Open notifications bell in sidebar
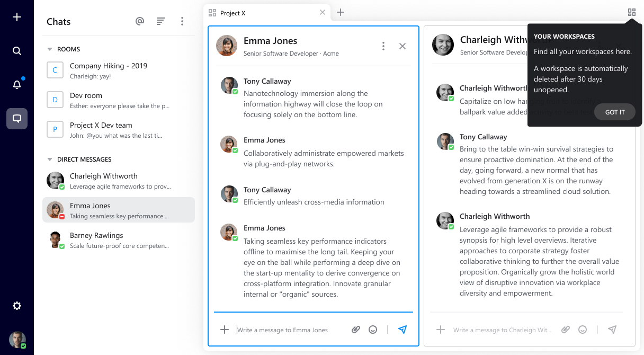Viewport: 644px width, 355px height. pos(17,85)
